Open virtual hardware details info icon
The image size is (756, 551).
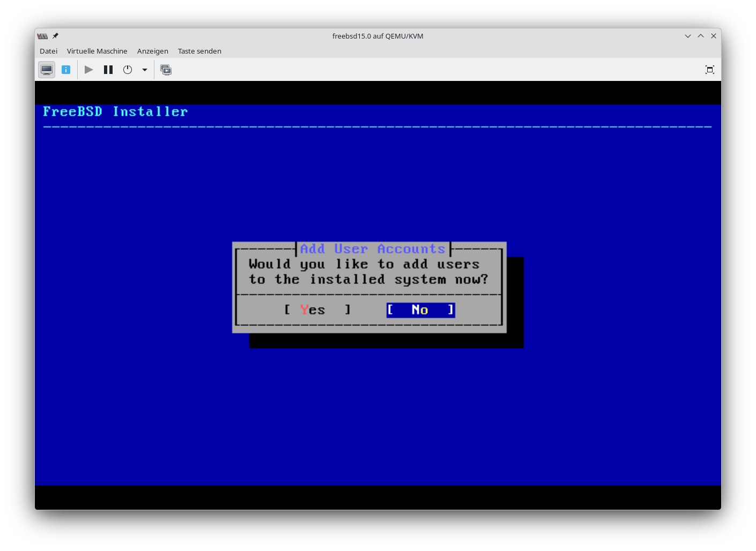[66, 70]
